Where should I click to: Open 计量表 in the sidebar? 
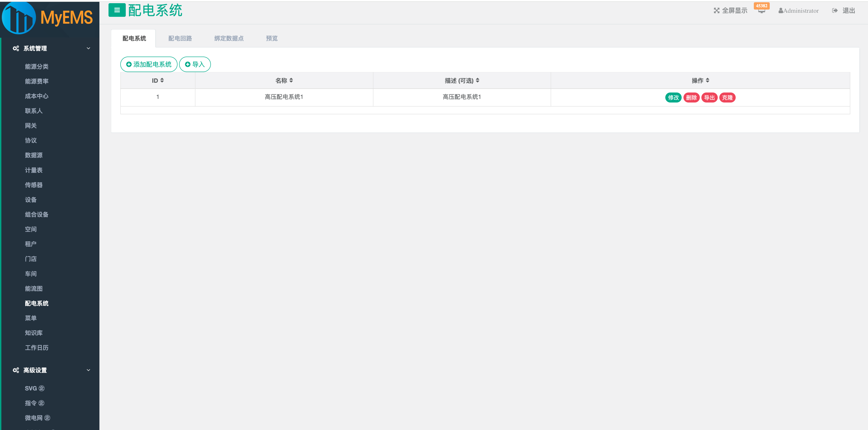tap(34, 170)
